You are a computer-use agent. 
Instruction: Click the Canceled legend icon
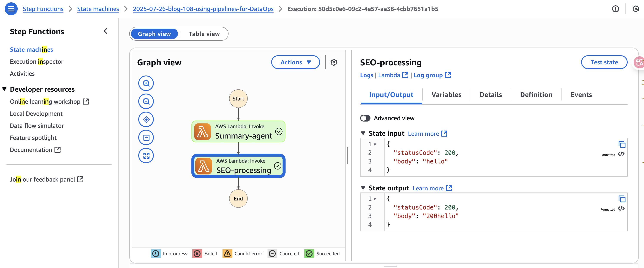272,254
